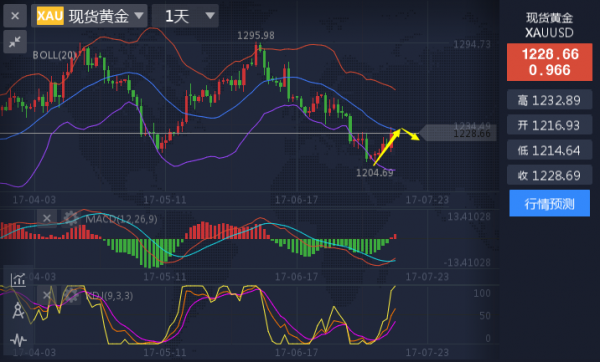Open the XAU symbol dropdown arrow
Image resolution: width=601 pixels, height=363 pixels.
[x=139, y=16]
